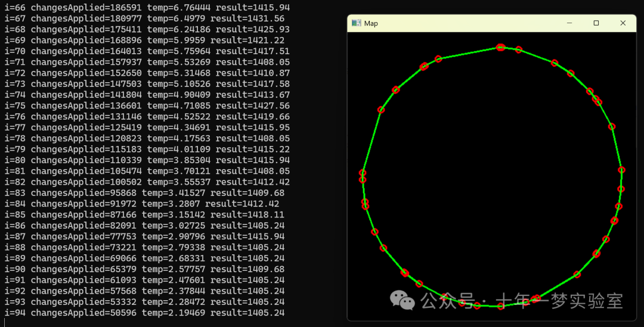This screenshot has height=327, width=644.
Task: Select console line starting with i=66
Action: click(147, 7)
